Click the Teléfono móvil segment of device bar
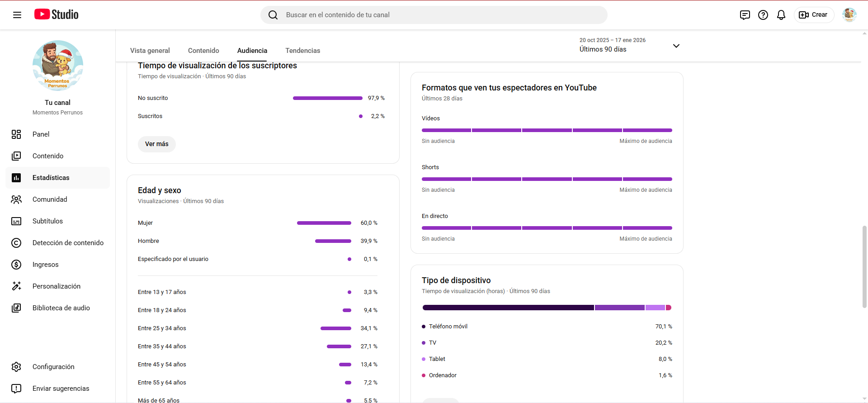Viewport: 868px width, 403px height. [508, 308]
